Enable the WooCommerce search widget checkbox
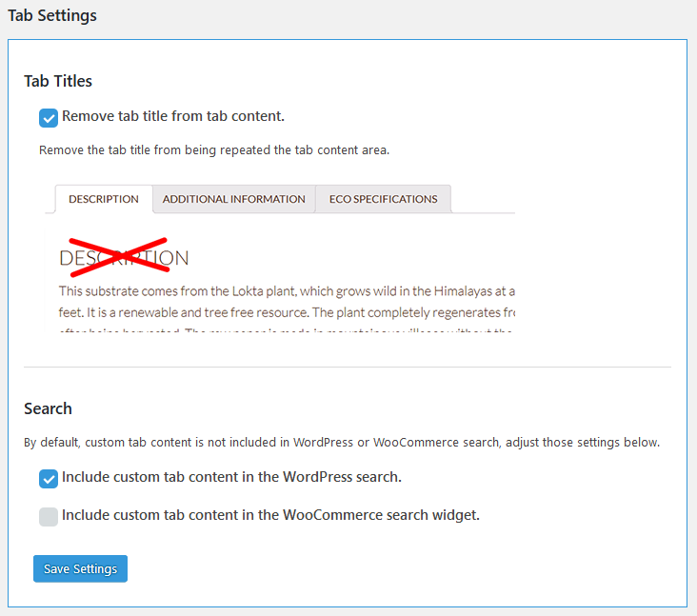 pos(49,516)
